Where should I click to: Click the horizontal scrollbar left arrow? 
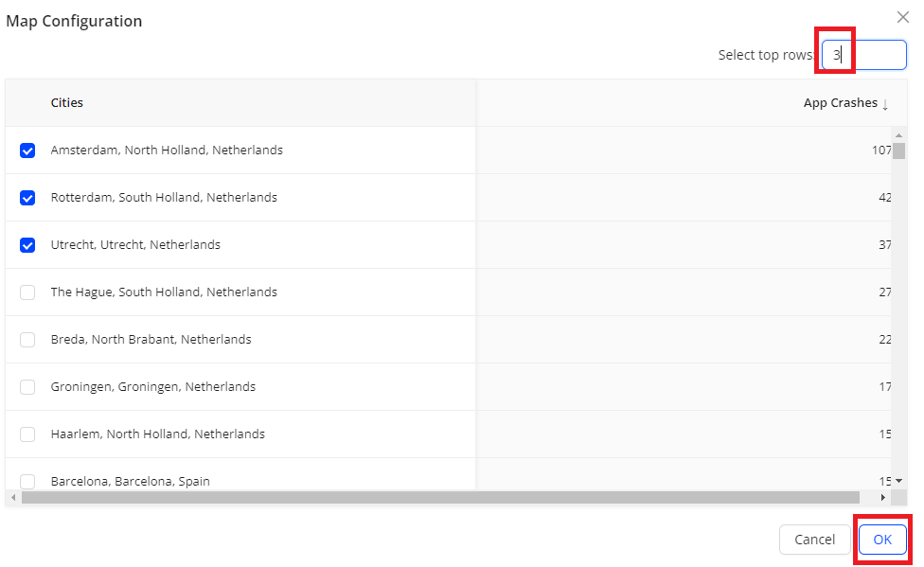pos(12,497)
